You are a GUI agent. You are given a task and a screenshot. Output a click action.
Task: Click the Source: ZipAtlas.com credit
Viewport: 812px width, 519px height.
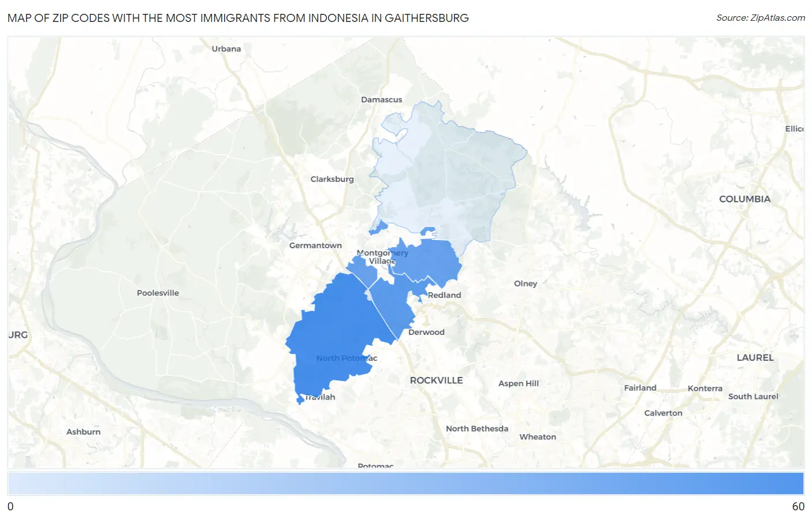click(761, 18)
